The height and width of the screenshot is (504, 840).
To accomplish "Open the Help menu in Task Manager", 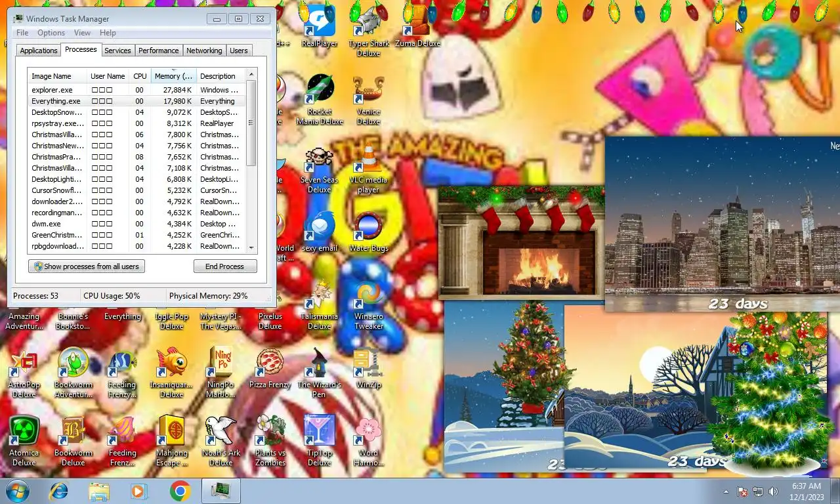I will [108, 33].
